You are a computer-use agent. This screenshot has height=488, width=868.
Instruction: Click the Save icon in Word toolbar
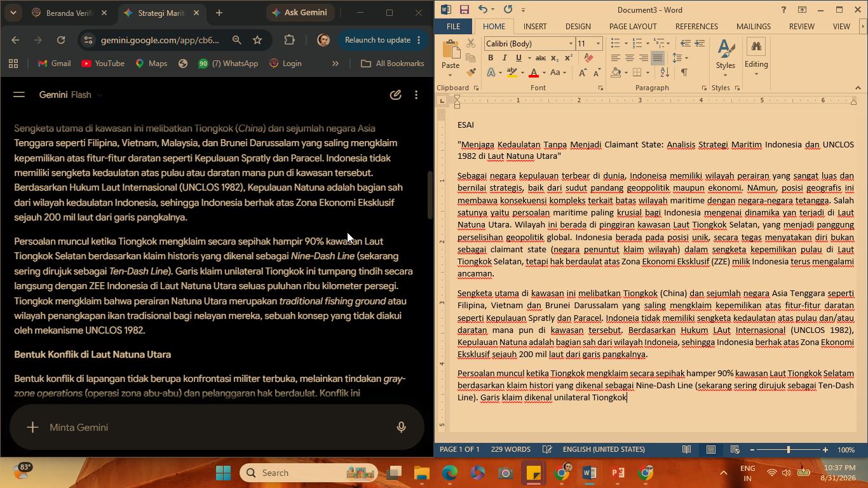[464, 10]
